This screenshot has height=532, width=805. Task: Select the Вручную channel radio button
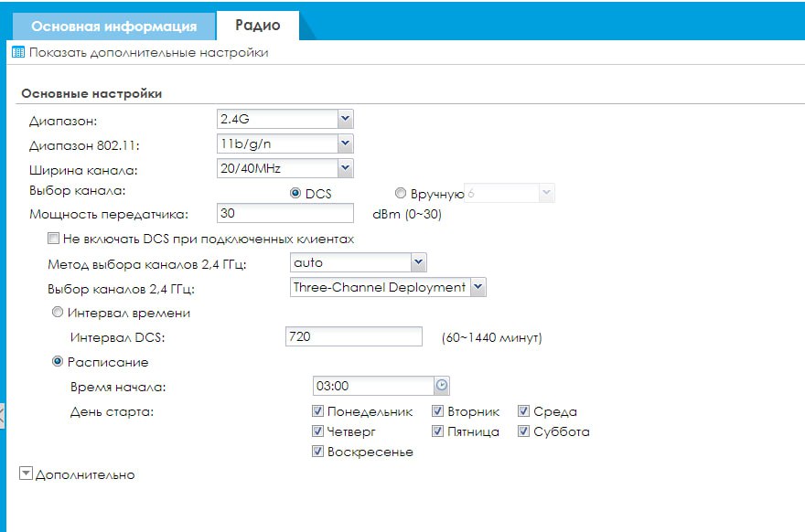(401, 193)
